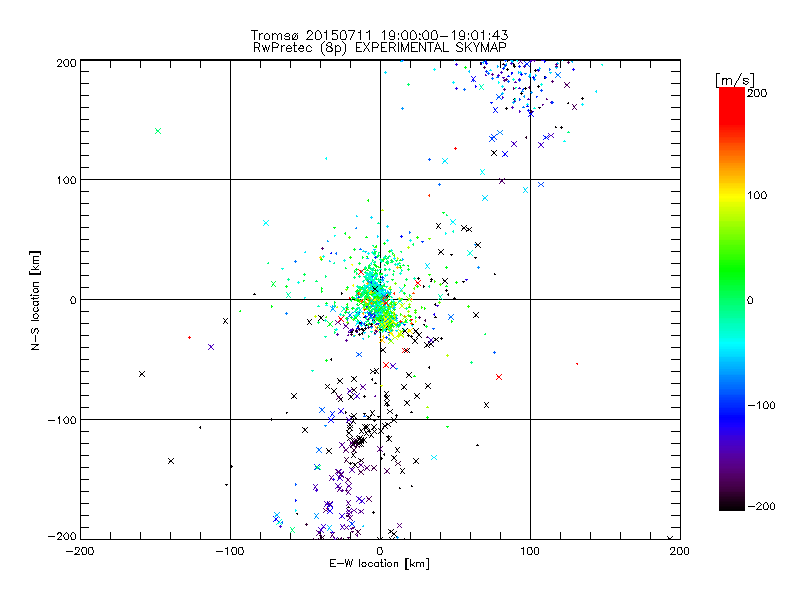Click the '0' tick label on E-W axis
Screen dimensions: 800x600
[380, 551]
